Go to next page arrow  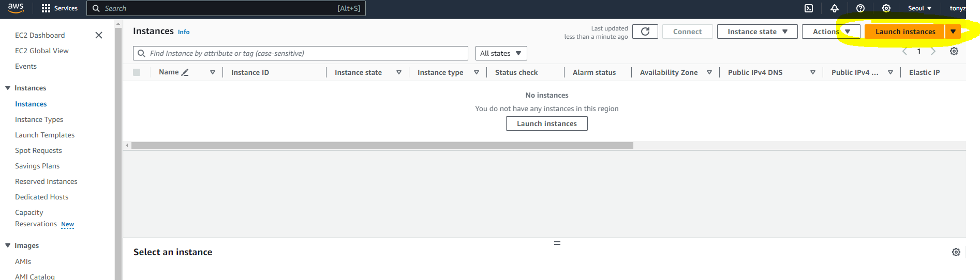(933, 51)
